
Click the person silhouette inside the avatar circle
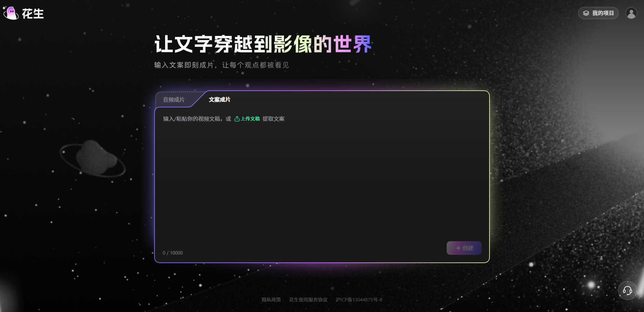631,13
